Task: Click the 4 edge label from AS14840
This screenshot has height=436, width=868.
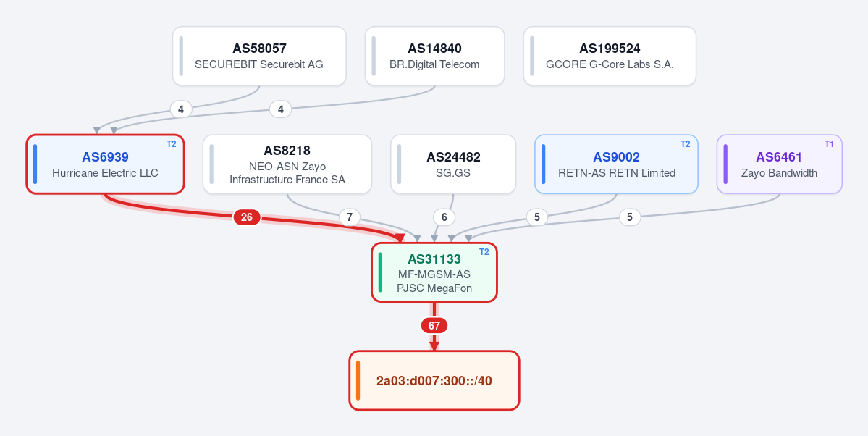Action: (x=281, y=109)
